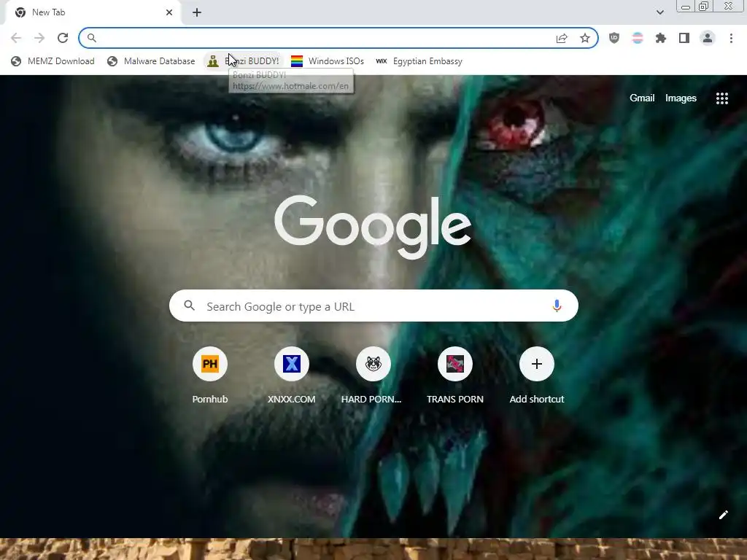
Task: Click the Search Google or type a URL box
Action: (x=373, y=306)
